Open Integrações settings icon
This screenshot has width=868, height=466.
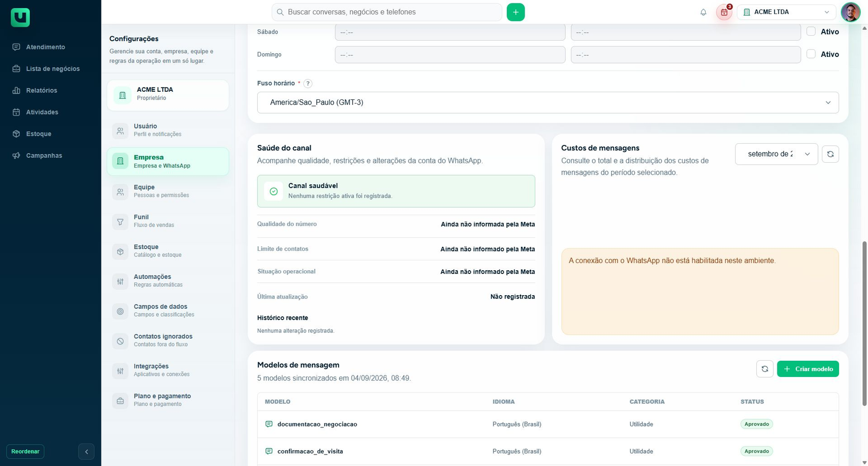coord(120,371)
